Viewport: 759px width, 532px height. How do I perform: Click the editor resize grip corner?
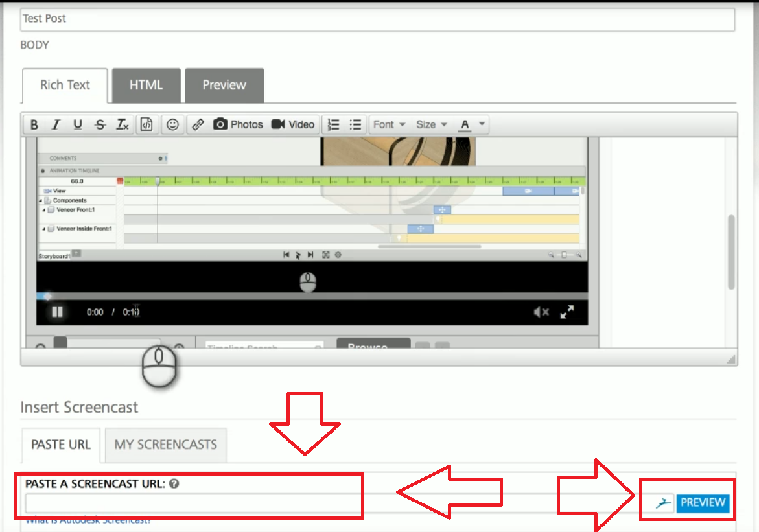(731, 359)
